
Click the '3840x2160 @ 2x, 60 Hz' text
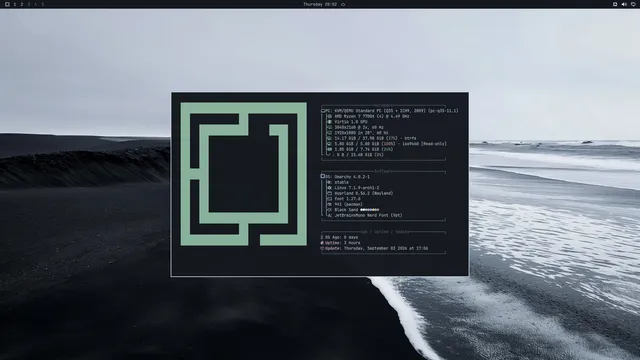pyautogui.click(x=359, y=127)
